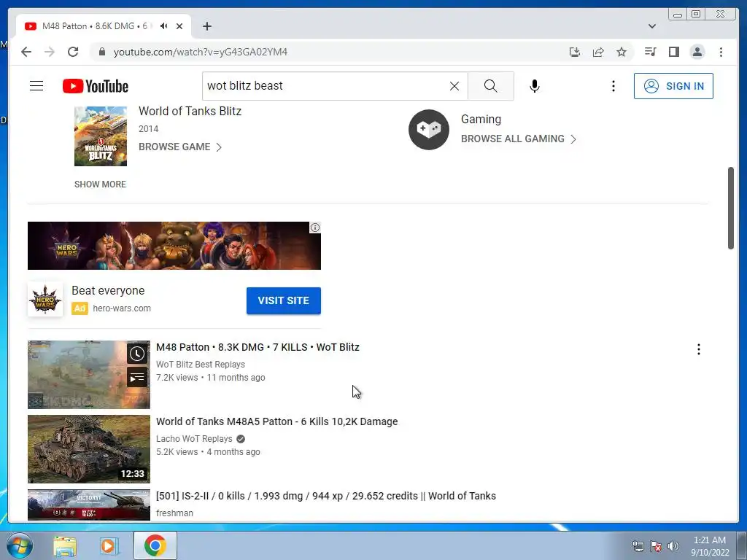Open the network tray icon
The height and width of the screenshot is (560, 747).
pos(638,545)
